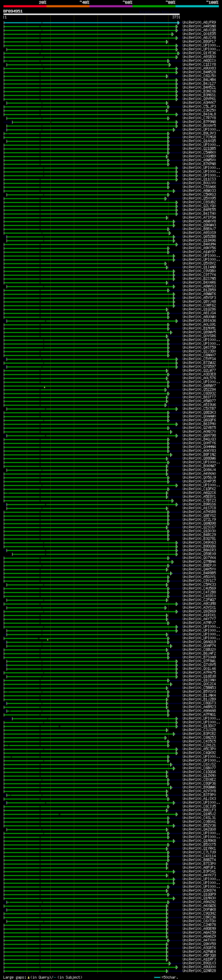This screenshot has height=980, width=222.
Task: Open hit UniRef100_A4RSN8
Action: 199,26
